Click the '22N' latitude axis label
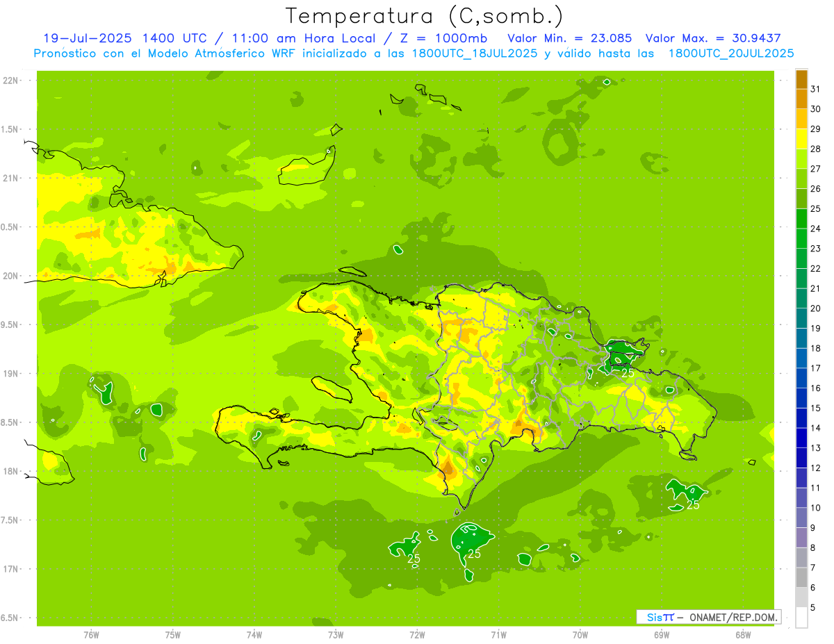 pos(10,81)
